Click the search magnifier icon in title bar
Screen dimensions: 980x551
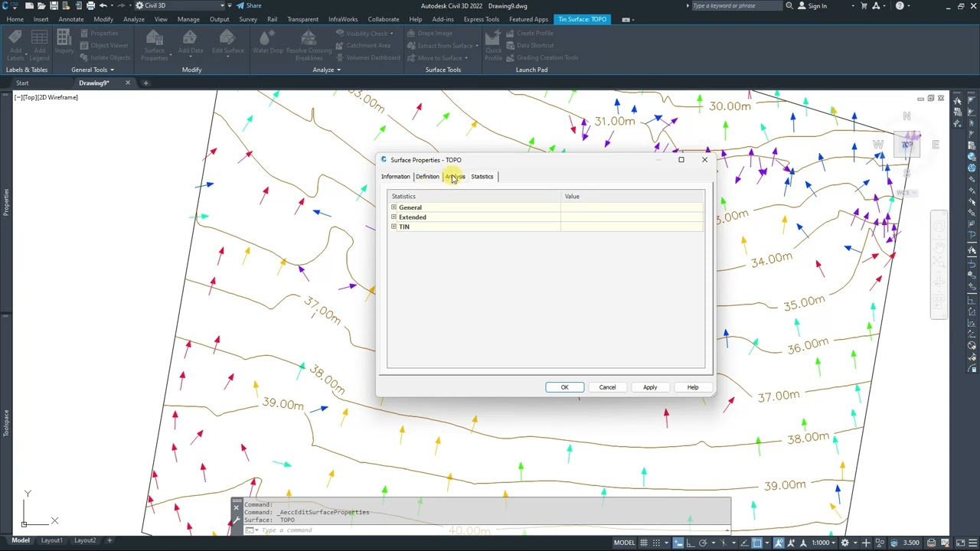[789, 5]
